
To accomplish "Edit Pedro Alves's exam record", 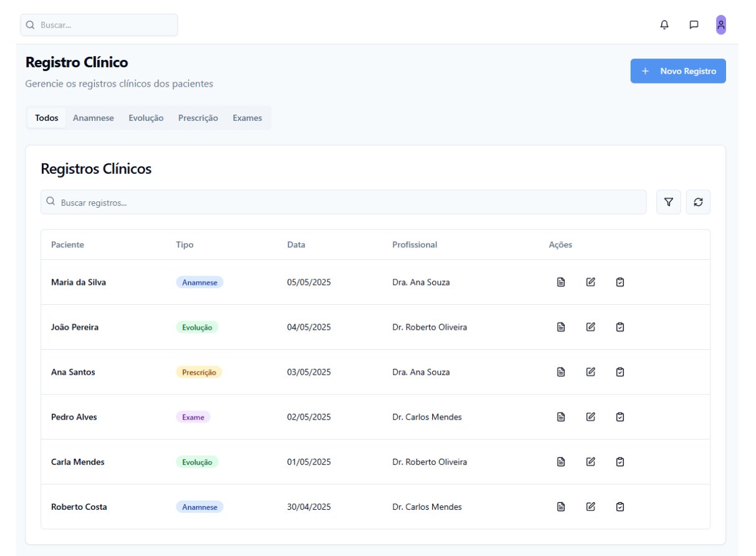I will [x=590, y=417].
